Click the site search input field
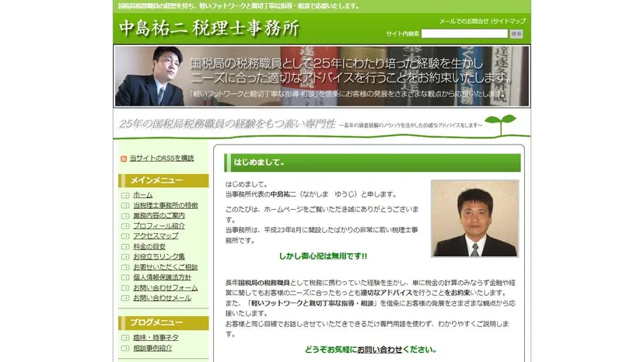The image size is (644, 362). click(464, 33)
